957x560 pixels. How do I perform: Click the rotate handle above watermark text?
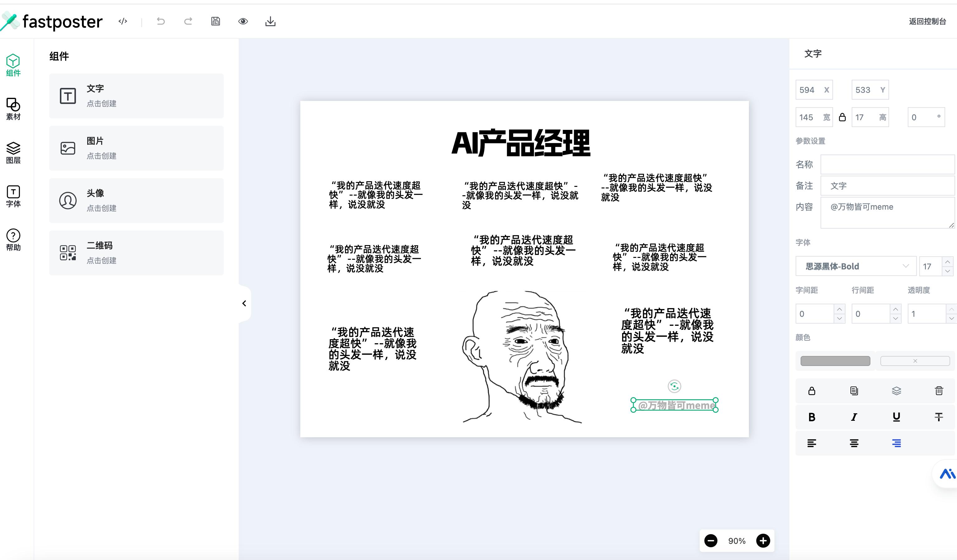[674, 387]
